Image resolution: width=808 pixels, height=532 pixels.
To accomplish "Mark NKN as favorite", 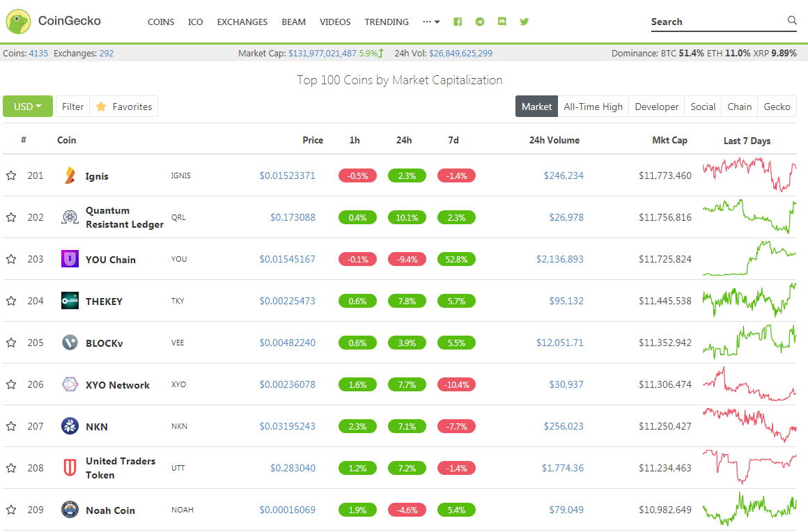I will (11, 426).
